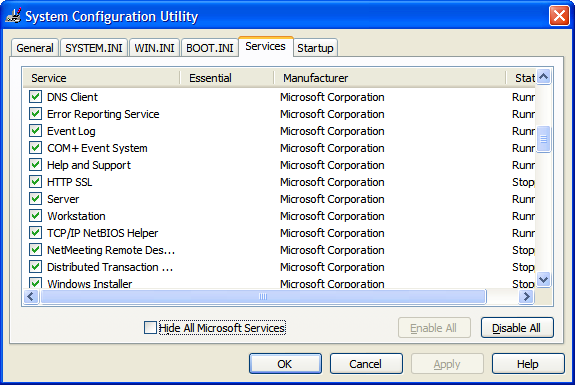Uncheck the Error Reporting Service checkbox
Image resolution: width=575 pixels, height=385 pixels.
(35, 114)
